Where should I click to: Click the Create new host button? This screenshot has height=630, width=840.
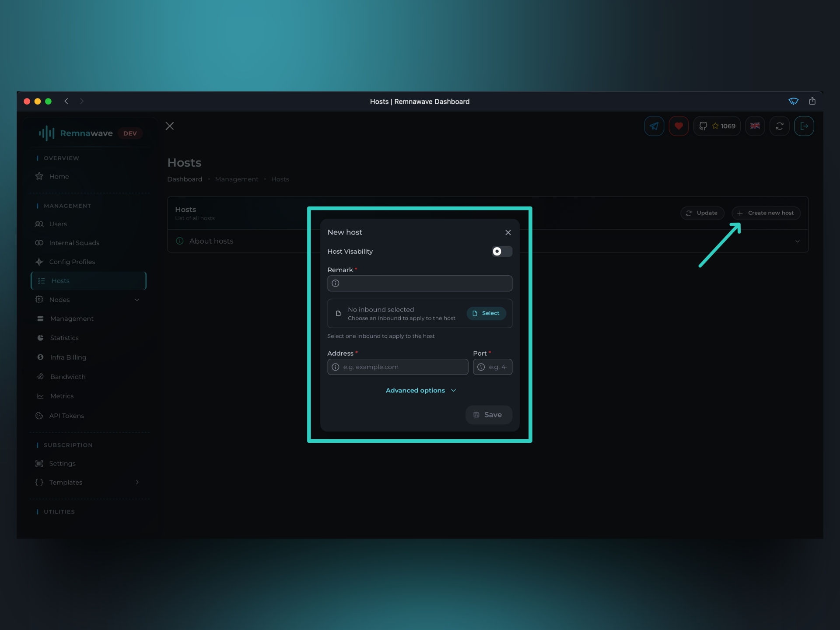[x=766, y=213]
